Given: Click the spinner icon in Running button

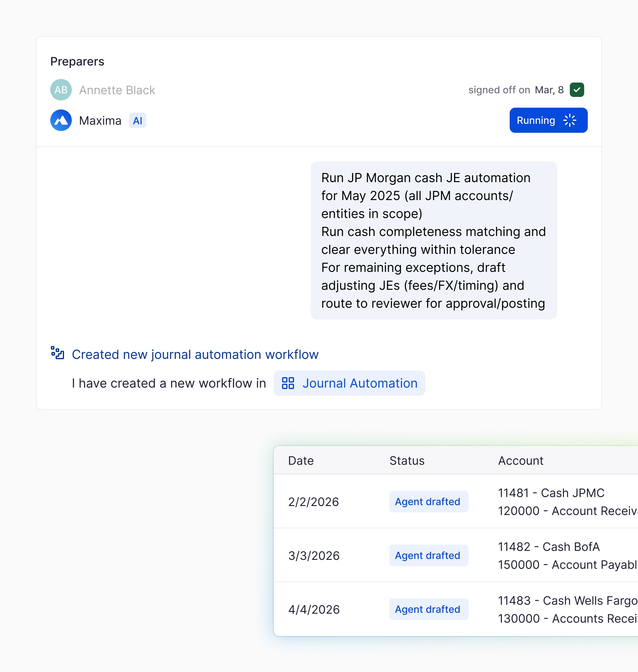Looking at the screenshot, I should 569,121.
